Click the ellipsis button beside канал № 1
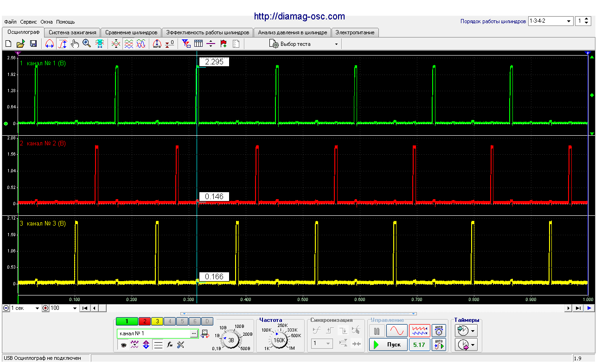Image resolution: width=601 pixels, height=364 pixels. [x=194, y=333]
